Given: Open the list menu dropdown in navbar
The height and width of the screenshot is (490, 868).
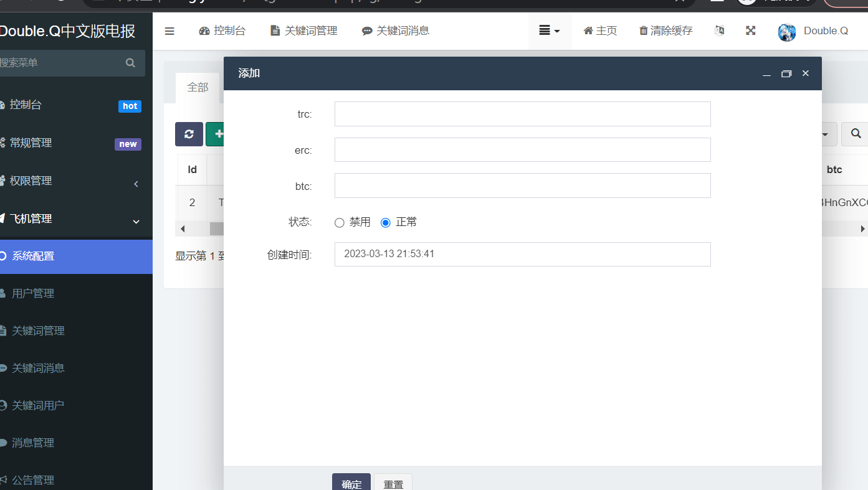Looking at the screenshot, I should pos(550,31).
